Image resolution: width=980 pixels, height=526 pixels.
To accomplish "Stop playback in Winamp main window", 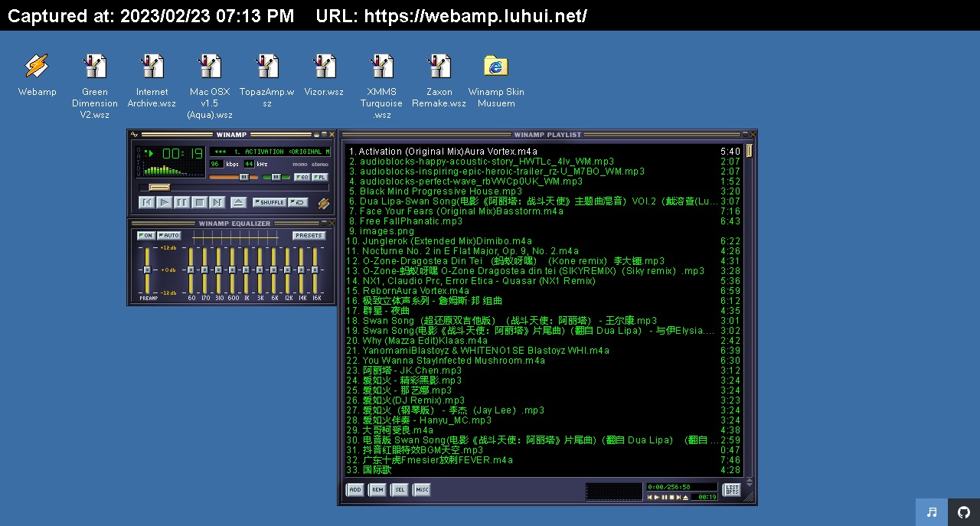I will [x=199, y=202].
